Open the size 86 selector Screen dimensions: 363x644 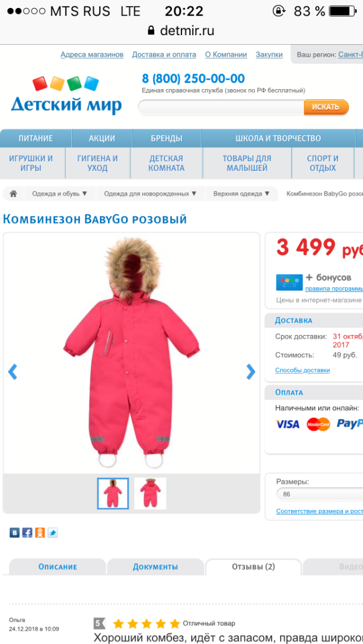[319, 494]
